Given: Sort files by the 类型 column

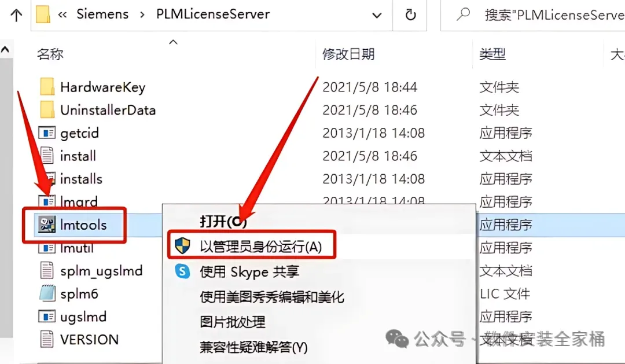Looking at the screenshot, I should click(x=492, y=54).
